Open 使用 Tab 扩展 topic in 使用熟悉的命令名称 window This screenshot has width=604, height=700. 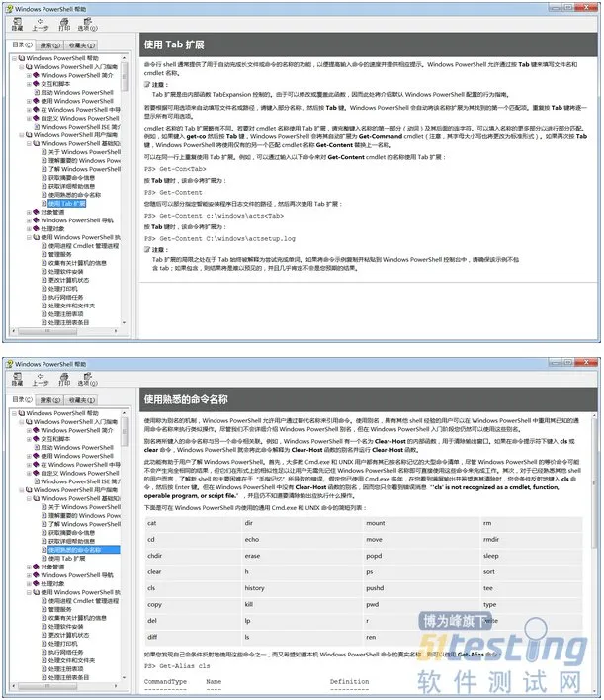click(x=66, y=559)
